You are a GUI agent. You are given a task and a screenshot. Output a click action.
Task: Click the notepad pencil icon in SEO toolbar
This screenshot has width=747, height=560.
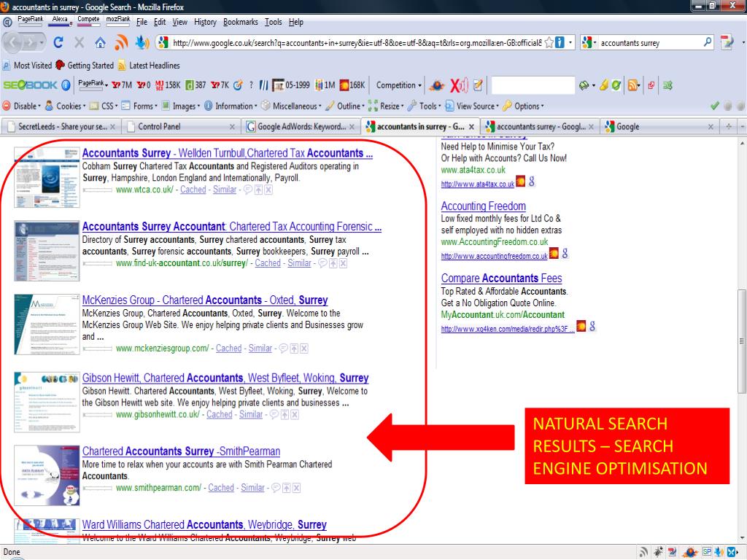tap(478, 85)
